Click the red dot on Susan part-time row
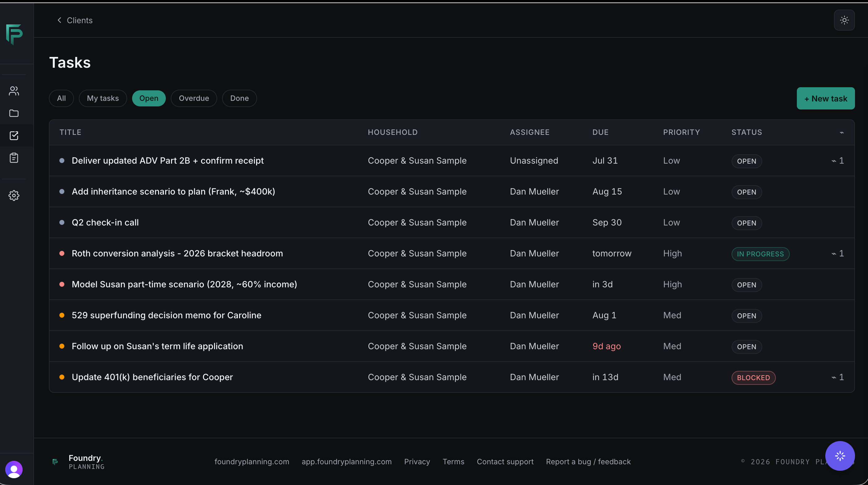 tap(62, 285)
